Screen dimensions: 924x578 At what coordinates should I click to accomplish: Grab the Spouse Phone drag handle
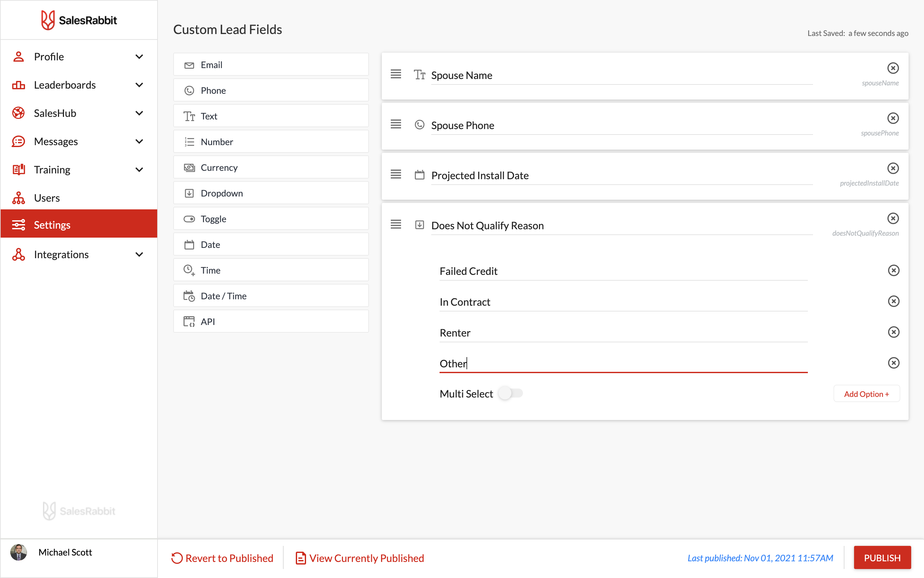[x=396, y=124]
